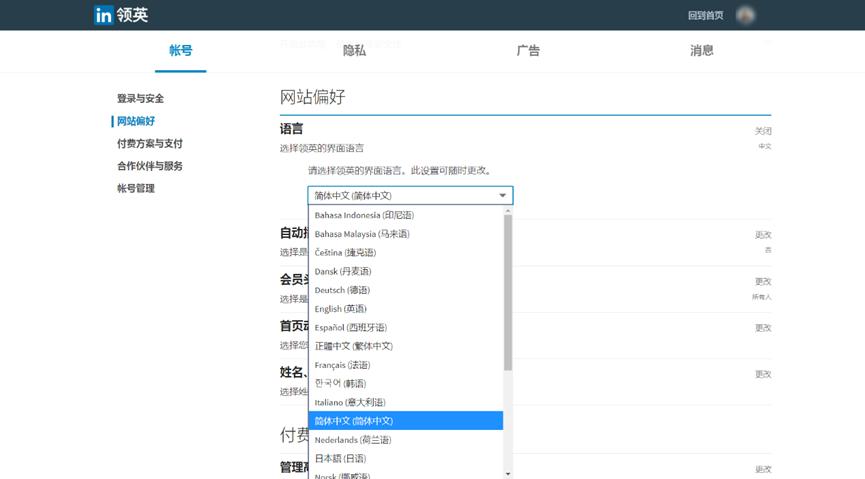Viewport: 865px width, 479px height.
Task: Collapse the 简体中文 language combo box
Action: (410, 195)
